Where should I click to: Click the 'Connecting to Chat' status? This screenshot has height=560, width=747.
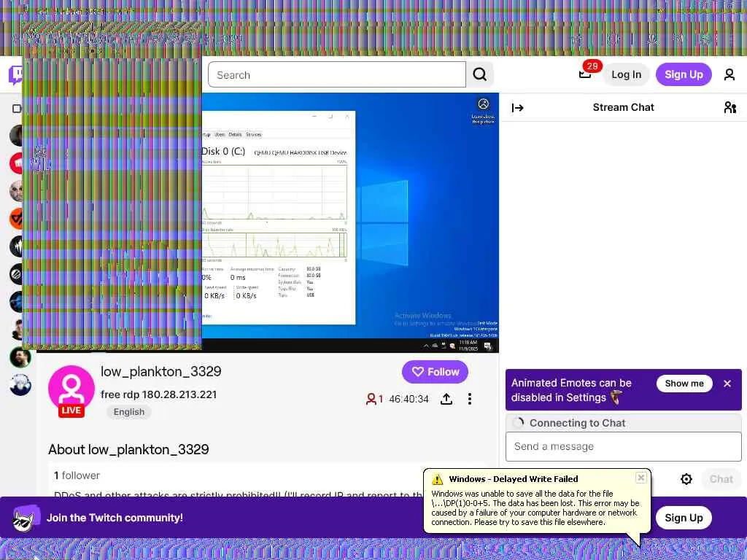(x=578, y=423)
